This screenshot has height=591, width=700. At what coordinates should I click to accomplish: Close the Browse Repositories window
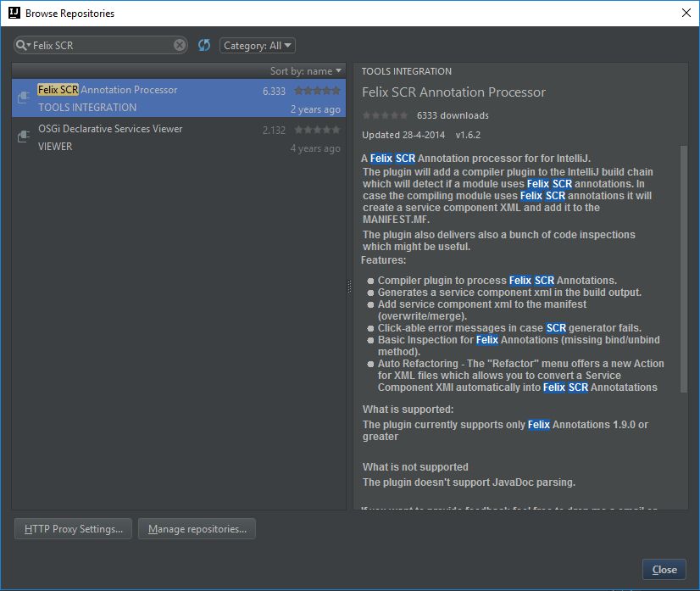[x=686, y=13]
